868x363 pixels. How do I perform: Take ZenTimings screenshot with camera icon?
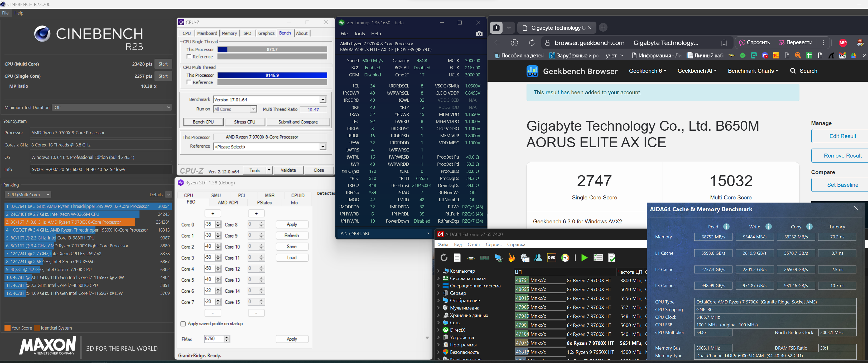tap(479, 34)
